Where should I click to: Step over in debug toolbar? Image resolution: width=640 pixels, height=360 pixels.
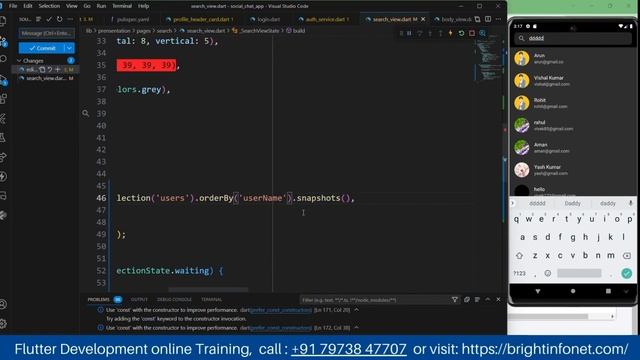click(420, 33)
